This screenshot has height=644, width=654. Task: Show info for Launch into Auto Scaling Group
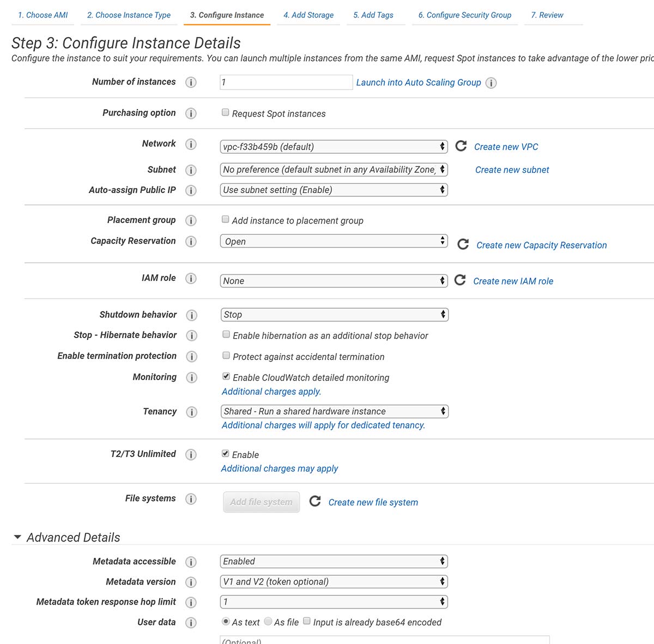coord(491,83)
